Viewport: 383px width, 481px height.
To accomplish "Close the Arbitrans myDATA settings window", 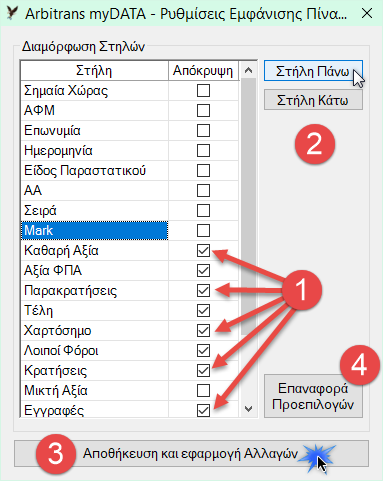I will 367,13.
